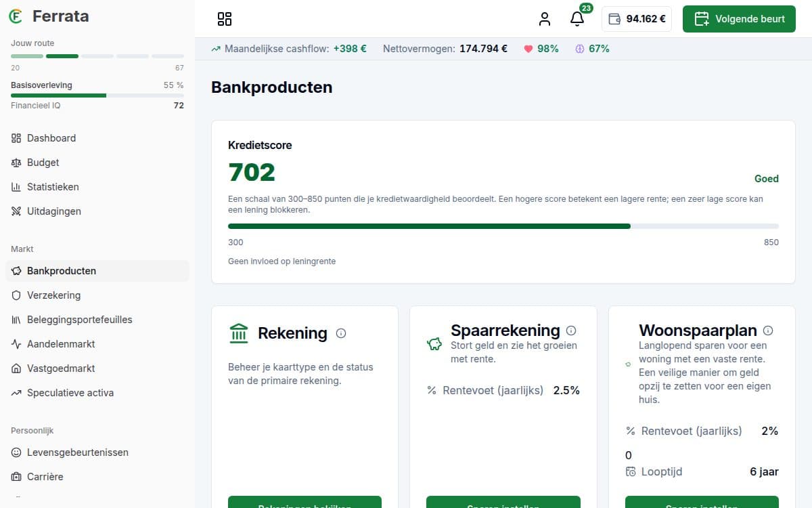The image size is (812, 508).
Task: Click the Nettovermogen value 174.794 €
Action: pos(483,49)
